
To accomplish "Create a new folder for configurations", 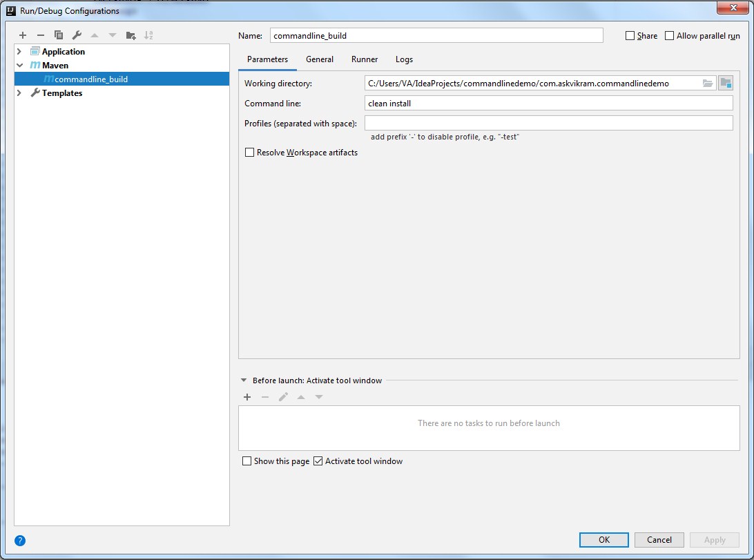I will (x=130, y=35).
